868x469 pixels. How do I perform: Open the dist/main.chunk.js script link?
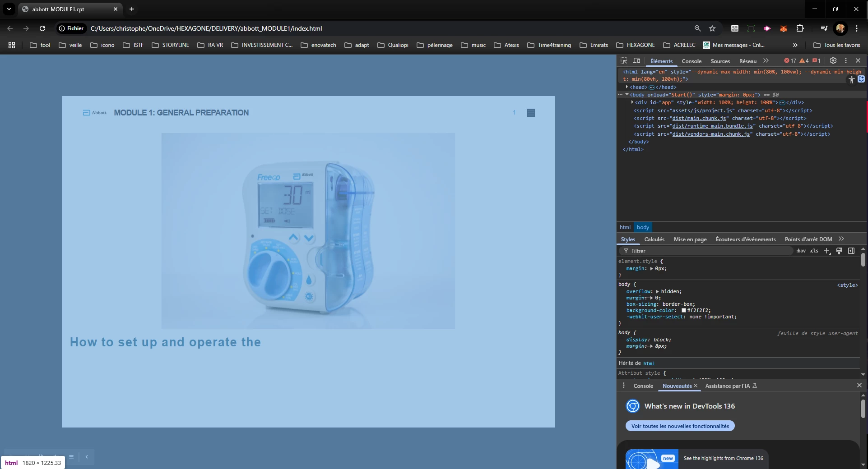point(699,118)
